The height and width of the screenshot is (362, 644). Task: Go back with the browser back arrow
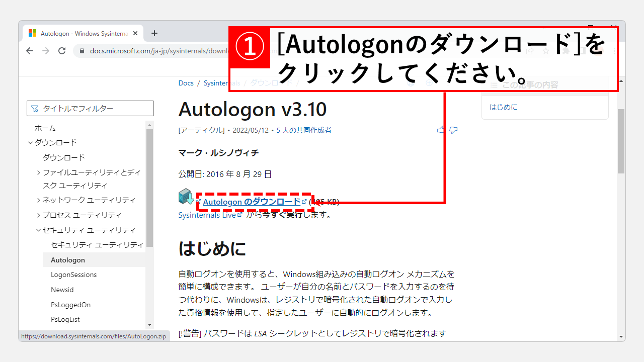30,51
